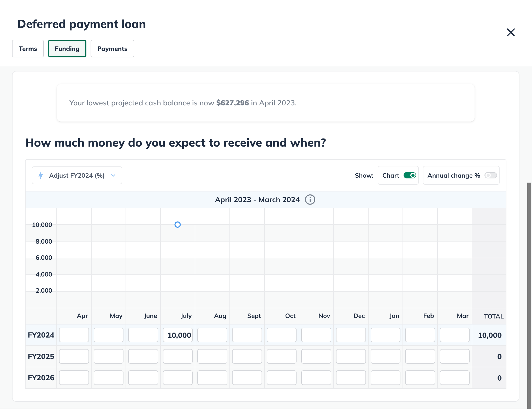Toggle the Chart display switch off
This screenshot has width=532, height=409.
[x=410, y=175]
